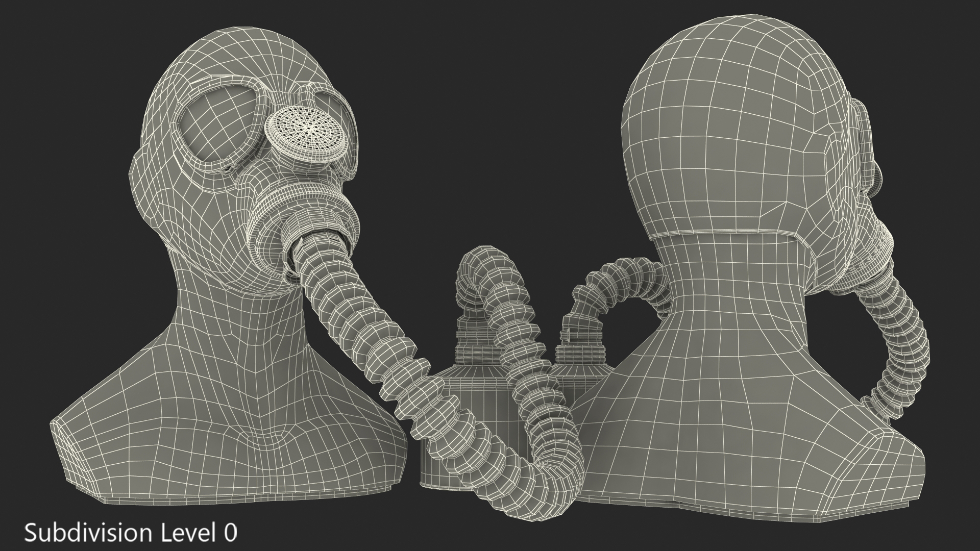Click the Subdivision Level 0 label

(x=131, y=533)
